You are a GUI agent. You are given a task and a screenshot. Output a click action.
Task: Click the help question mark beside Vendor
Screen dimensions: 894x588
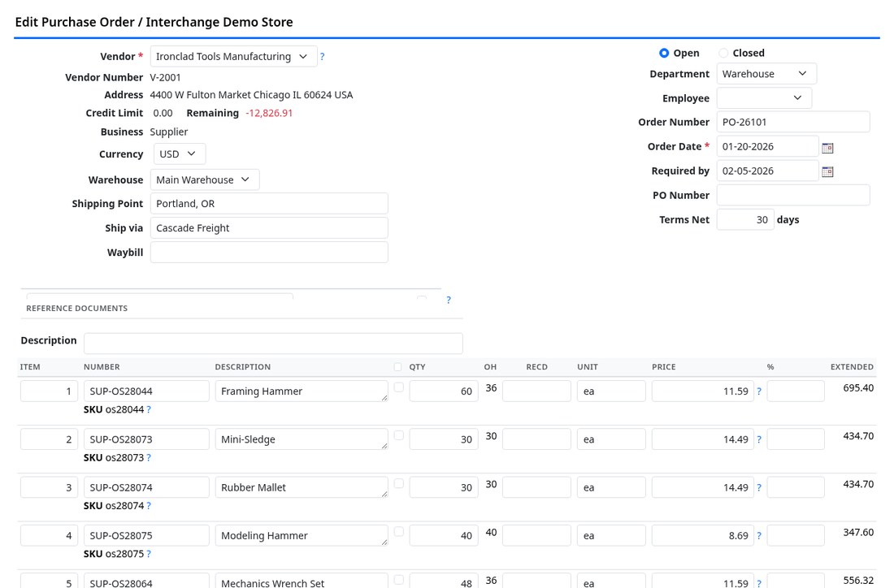tap(322, 56)
